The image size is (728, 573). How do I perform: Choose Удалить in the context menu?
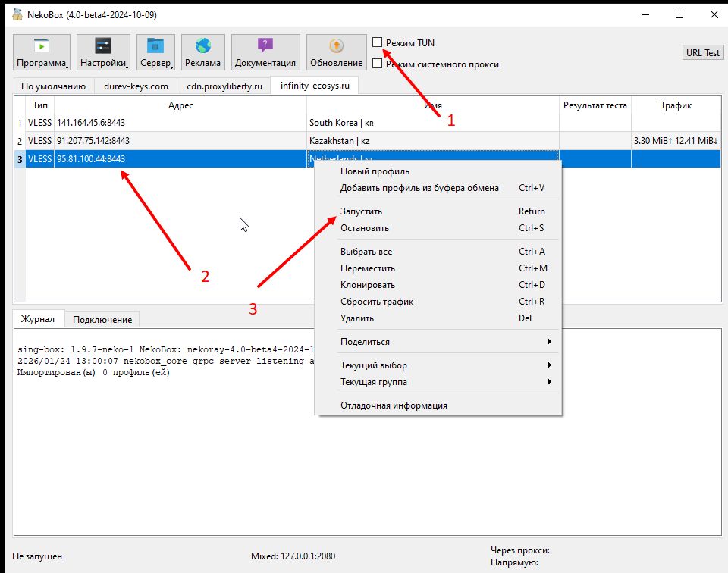pos(356,318)
